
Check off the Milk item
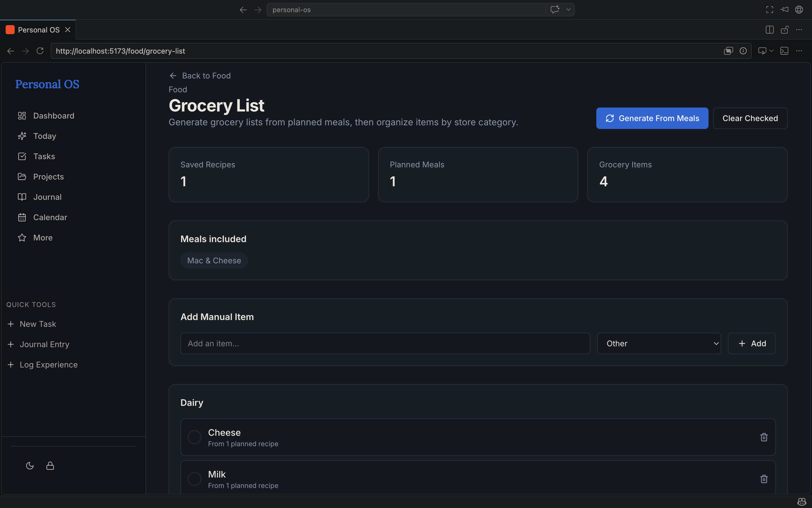tap(194, 479)
